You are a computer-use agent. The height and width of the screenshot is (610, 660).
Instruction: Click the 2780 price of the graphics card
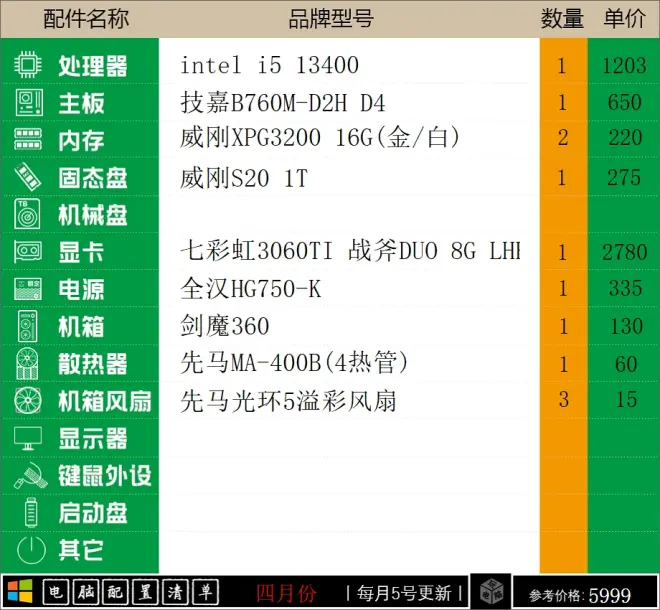(x=625, y=252)
